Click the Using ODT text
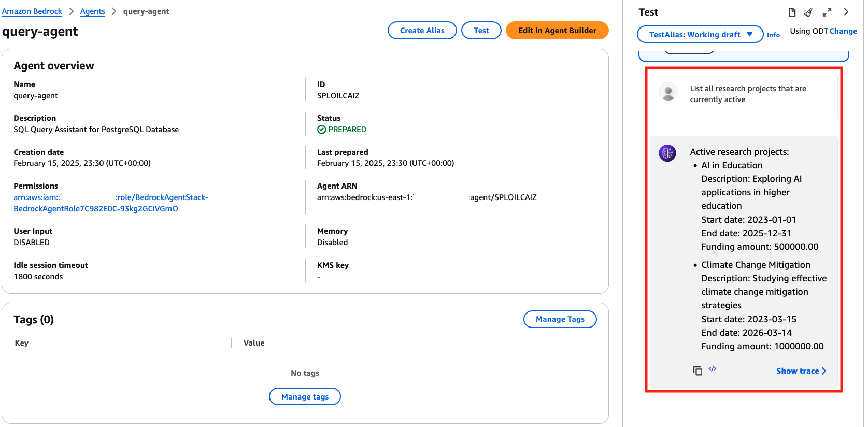The height and width of the screenshot is (427, 868). (809, 31)
